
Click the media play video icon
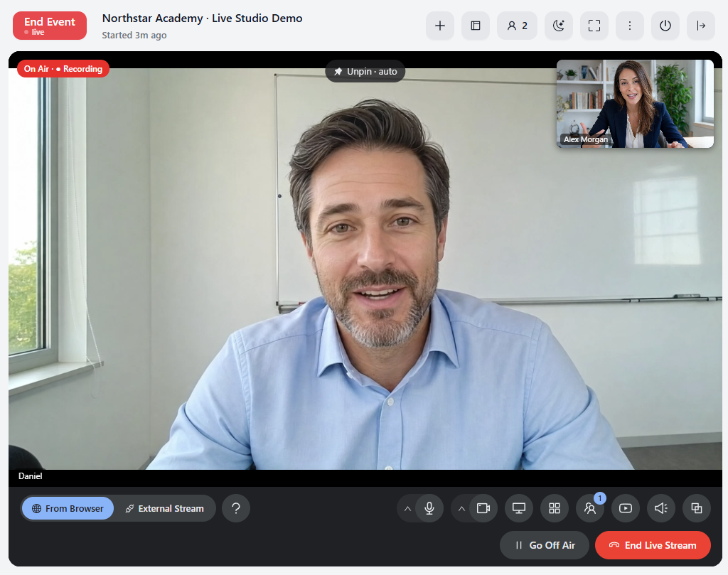626,508
